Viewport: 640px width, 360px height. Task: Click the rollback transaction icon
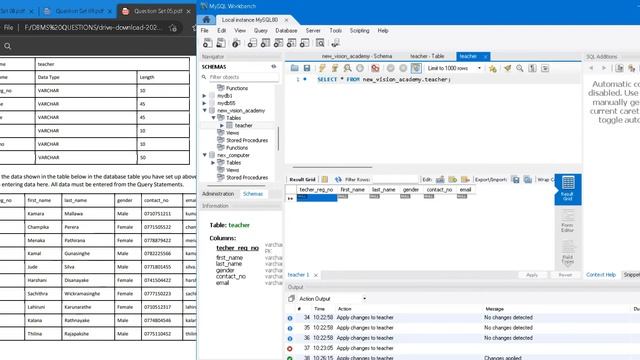pyautogui.click(x=403, y=68)
